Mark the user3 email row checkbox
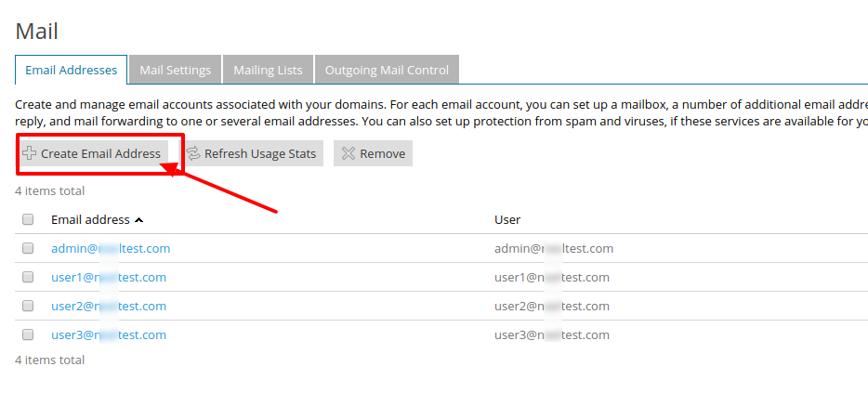The image size is (868, 406). coord(28,334)
